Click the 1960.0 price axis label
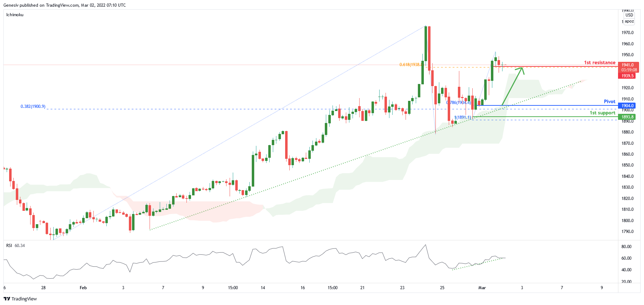 pos(627,44)
